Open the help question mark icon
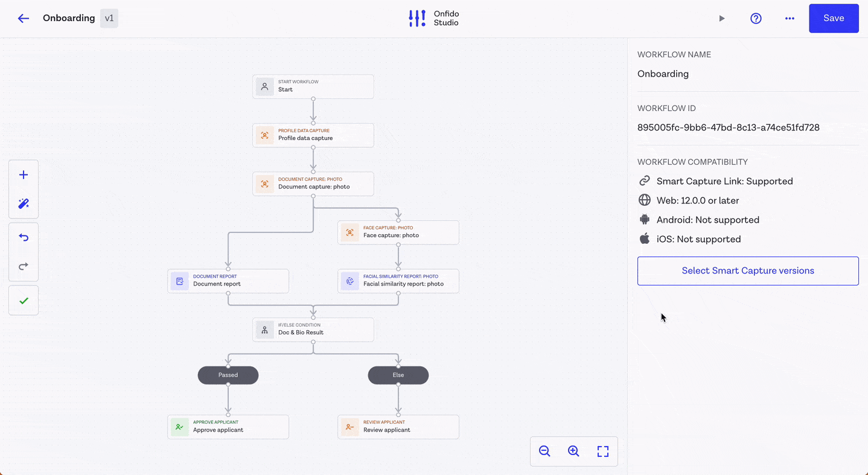This screenshot has width=868, height=475. pos(756,18)
